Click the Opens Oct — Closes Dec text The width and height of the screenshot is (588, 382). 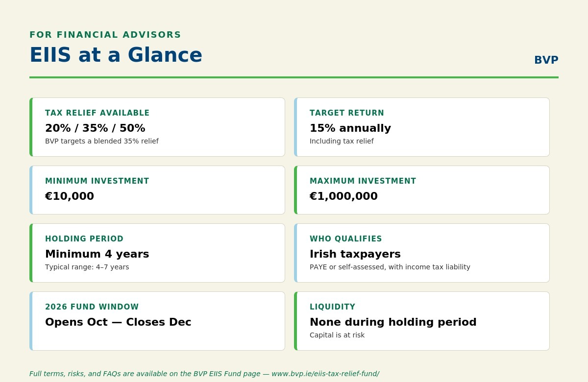[118, 322]
